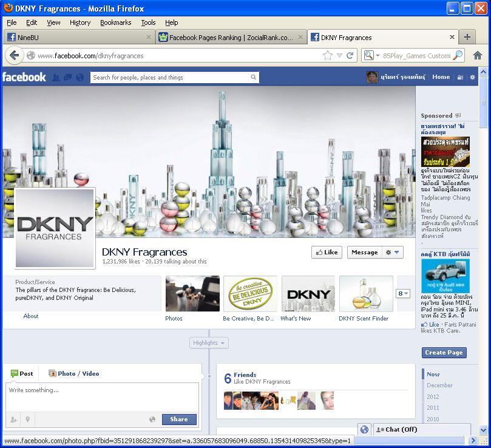Open Chat (Off) bar to enable chat
The image size is (491, 448).
[421, 429]
